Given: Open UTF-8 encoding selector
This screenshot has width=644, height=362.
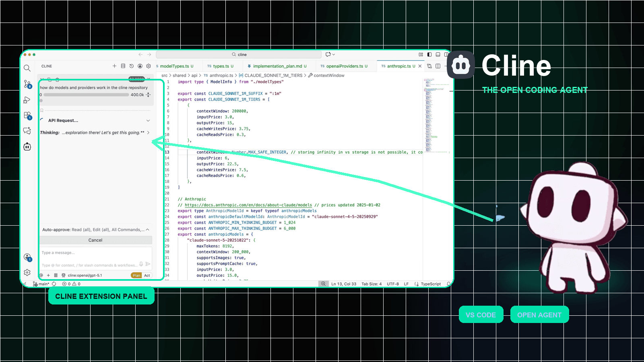Looking at the screenshot, I should point(393,284).
